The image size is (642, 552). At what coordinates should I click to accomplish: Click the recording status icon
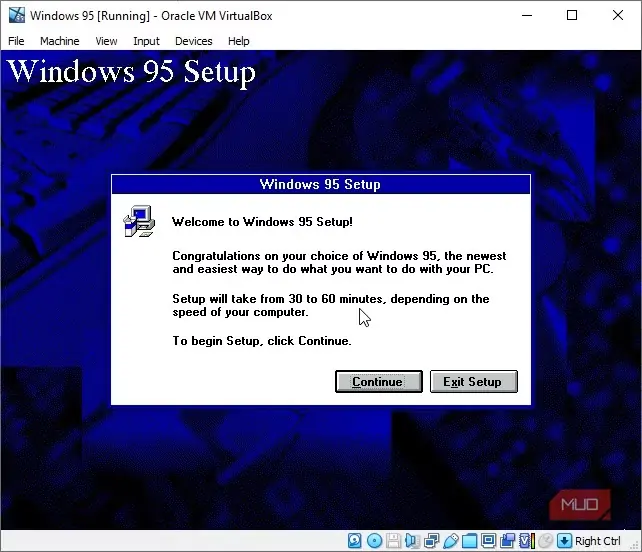[508, 541]
